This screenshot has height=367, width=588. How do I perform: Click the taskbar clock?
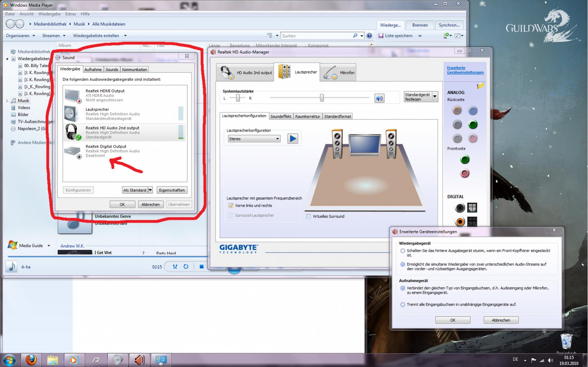[x=569, y=360]
